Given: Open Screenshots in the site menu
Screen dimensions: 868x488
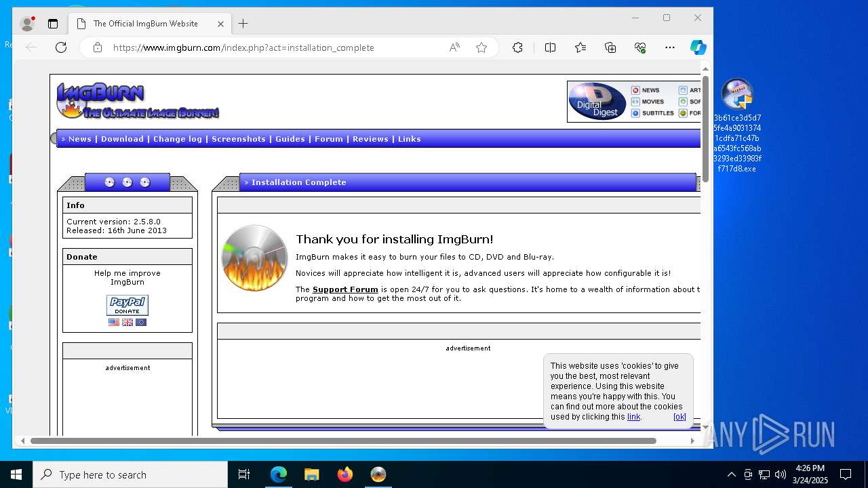Looking at the screenshot, I should (239, 139).
